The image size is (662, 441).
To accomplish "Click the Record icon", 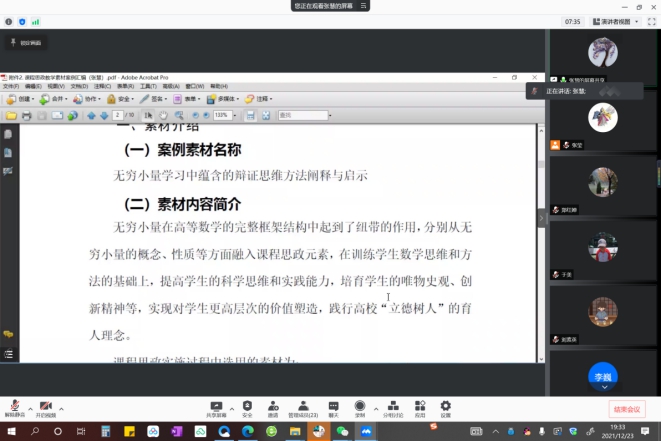I will pyautogui.click(x=361, y=407).
